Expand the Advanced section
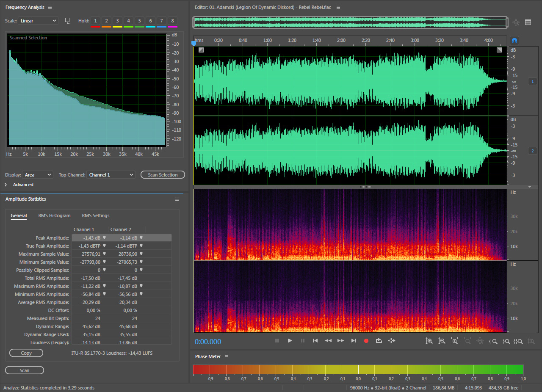The image size is (542, 392). tap(6, 185)
